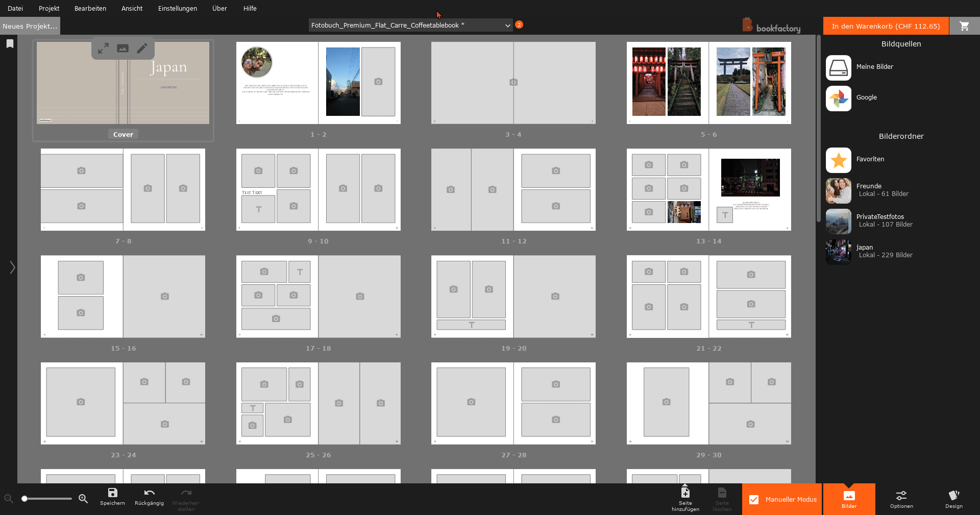Select page spread 29 - 30
980x515 pixels.
[709, 403]
